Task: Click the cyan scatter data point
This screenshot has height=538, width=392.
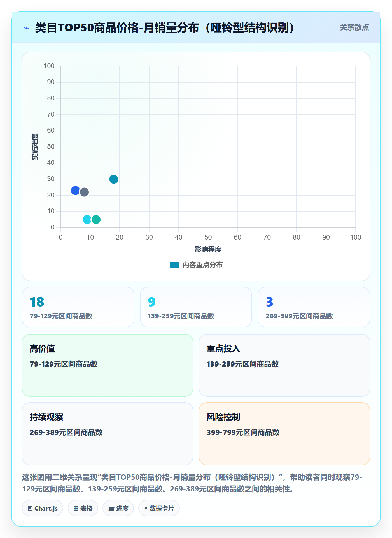Action: [87, 219]
